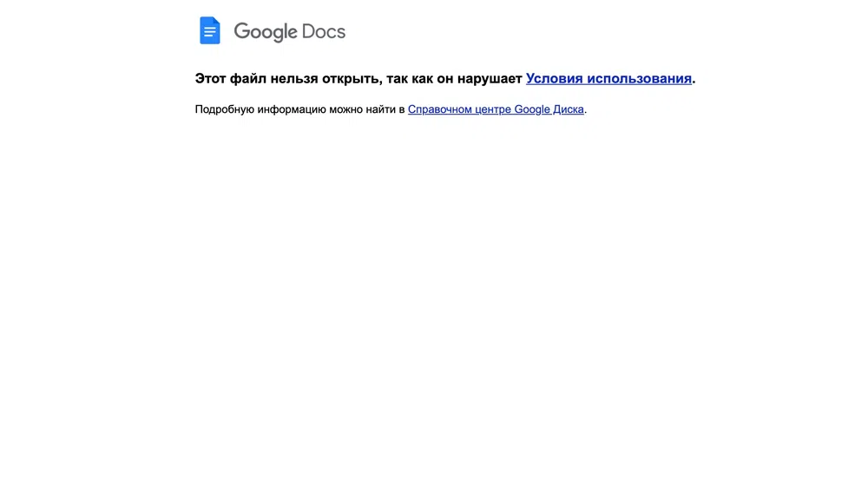Screen dimensions: 868x500
Task: Open the Справочном центре Google Диска link
Action: (x=496, y=109)
